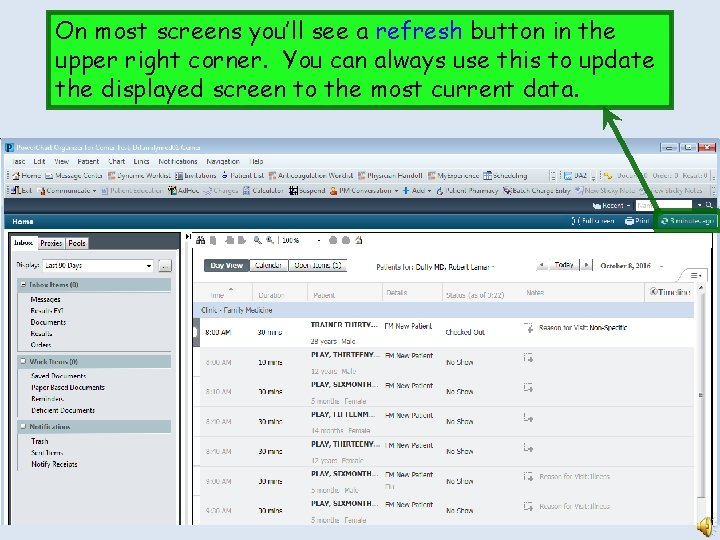Open the Help menu
This screenshot has width=720, height=540.
click(x=257, y=161)
